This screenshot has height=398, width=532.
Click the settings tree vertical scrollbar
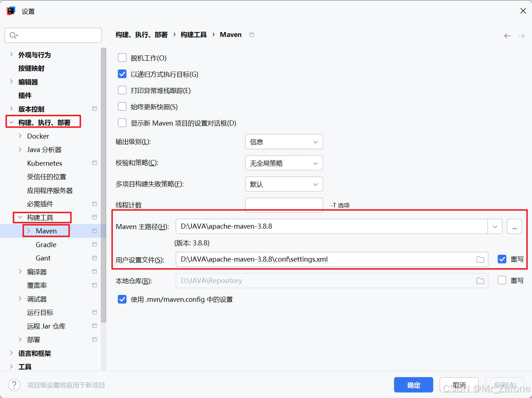104,185
